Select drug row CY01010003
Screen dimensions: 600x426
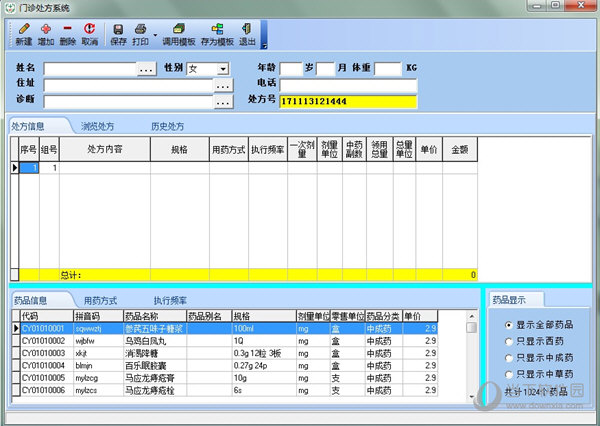point(228,353)
